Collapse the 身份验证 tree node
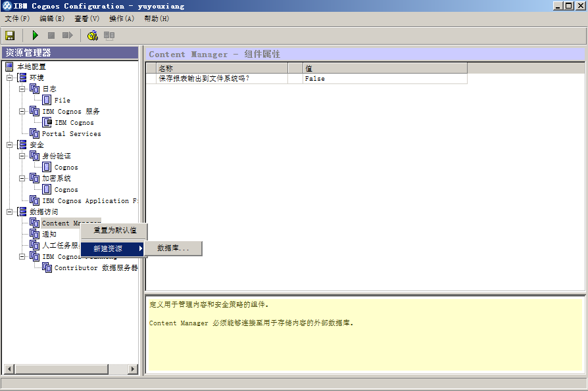 click(x=22, y=156)
